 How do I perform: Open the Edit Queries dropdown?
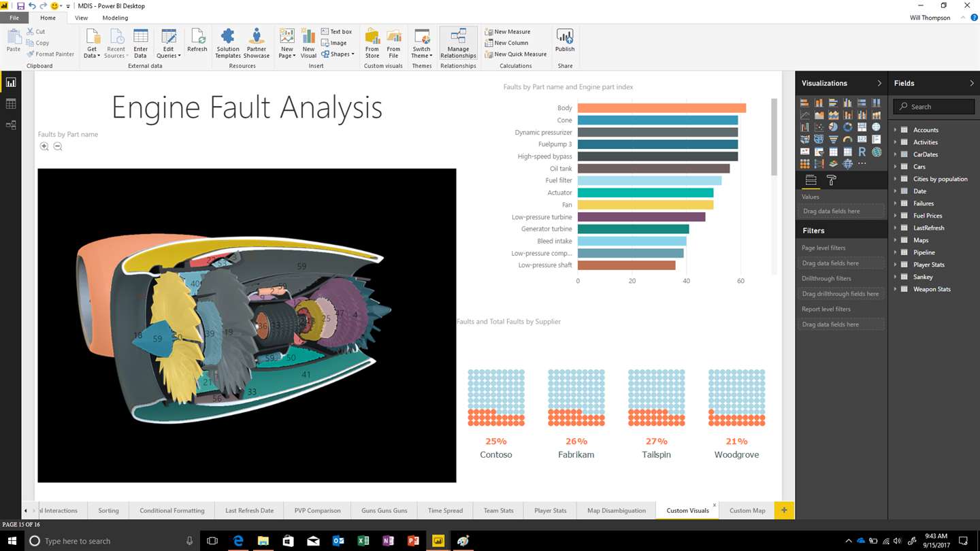168,44
